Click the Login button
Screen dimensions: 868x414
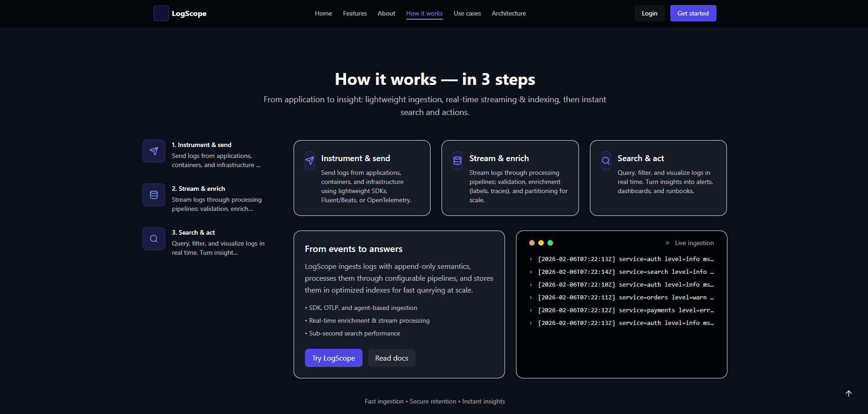click(649, 13)
